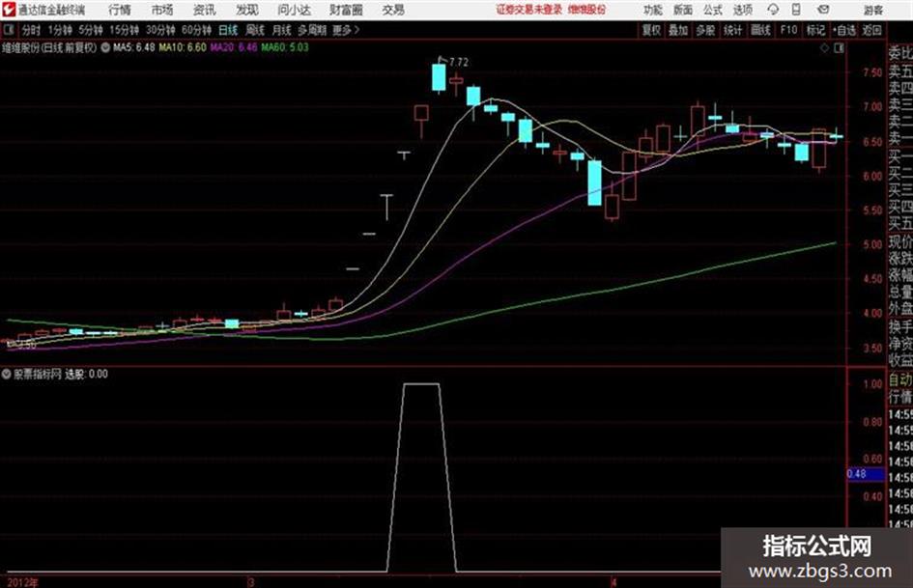Click the red 维维股份 stock name link

click(586, 10)
